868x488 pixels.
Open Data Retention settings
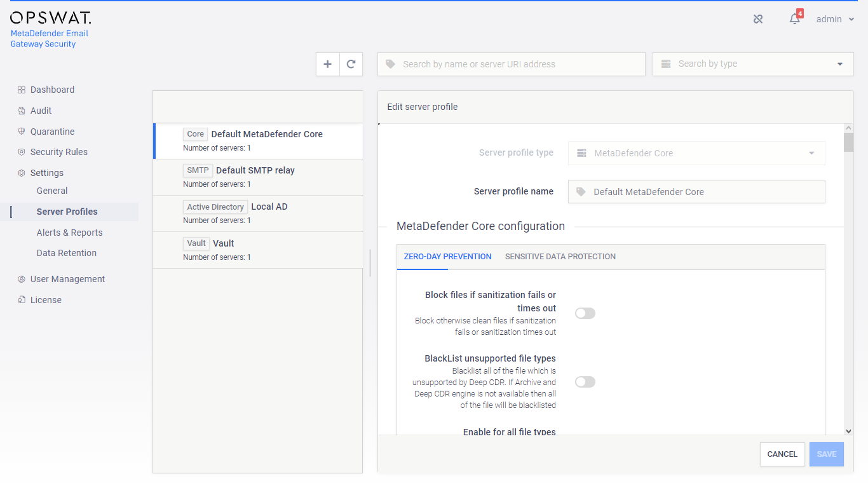tap(67, 253)
